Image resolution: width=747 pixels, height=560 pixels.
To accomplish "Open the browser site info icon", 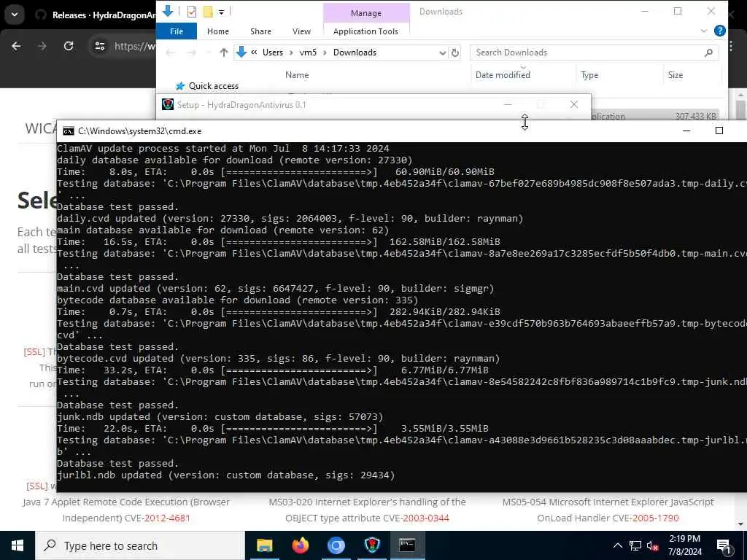I will pyautogui.click(x=99, y=46).
